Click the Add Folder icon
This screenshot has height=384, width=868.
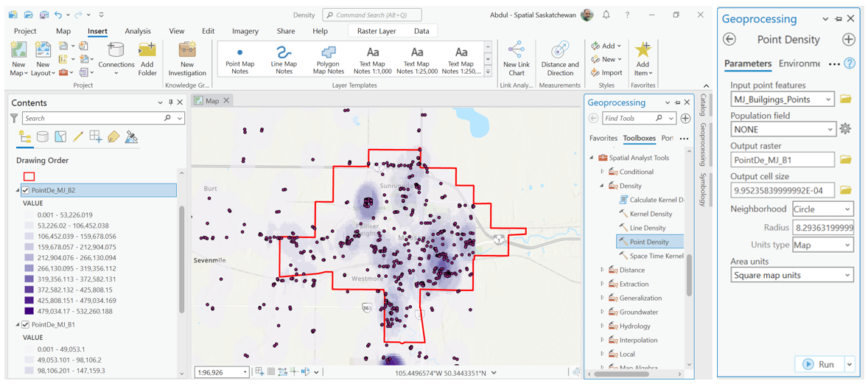(x=147, y=52)
